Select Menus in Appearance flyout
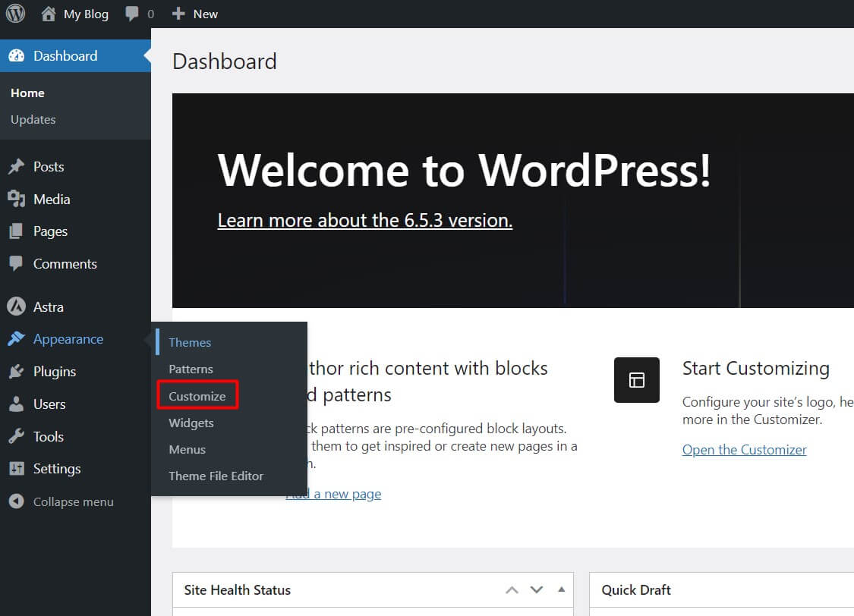Image resolution: width=854 pixels, height=616 pixels. tap(188, 450)
